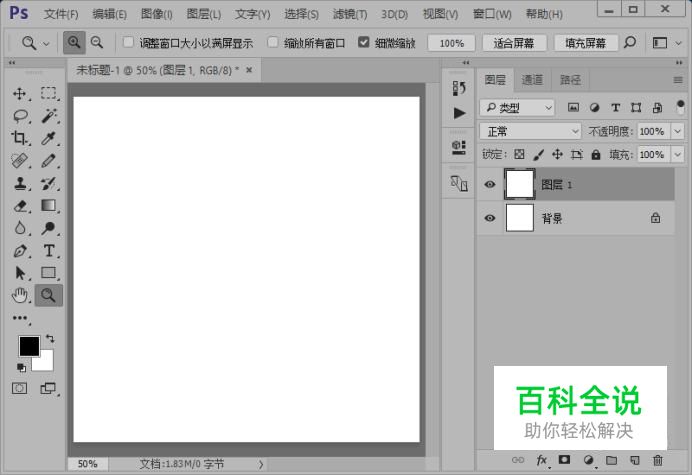Select the Hand tool
Viewport: 692px width, 475px height.
19,295
